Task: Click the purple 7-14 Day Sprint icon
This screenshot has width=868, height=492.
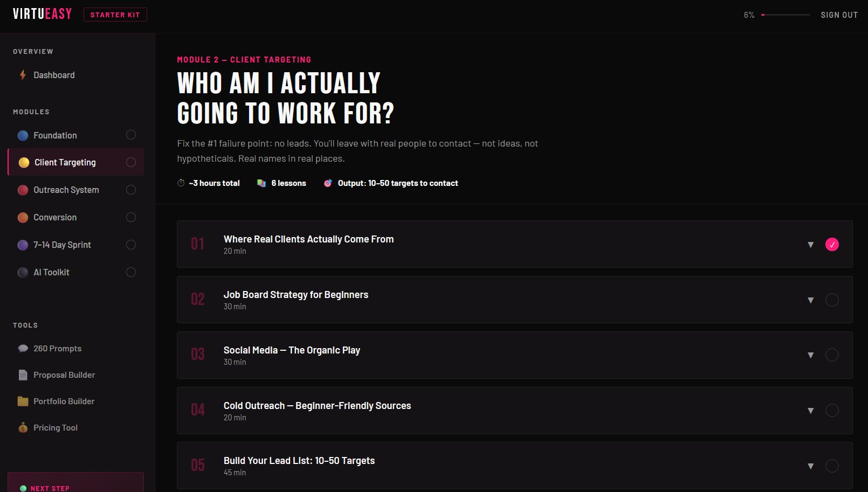Action: pos(23,245)
